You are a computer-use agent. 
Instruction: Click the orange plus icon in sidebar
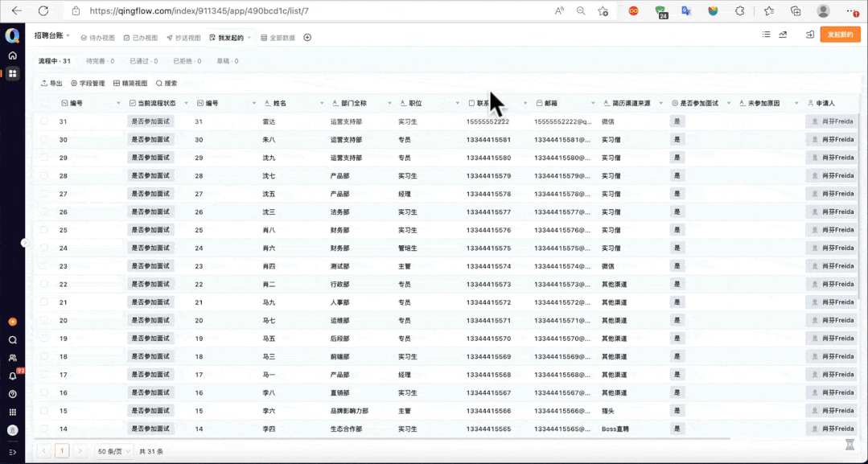tap(12, 322)
